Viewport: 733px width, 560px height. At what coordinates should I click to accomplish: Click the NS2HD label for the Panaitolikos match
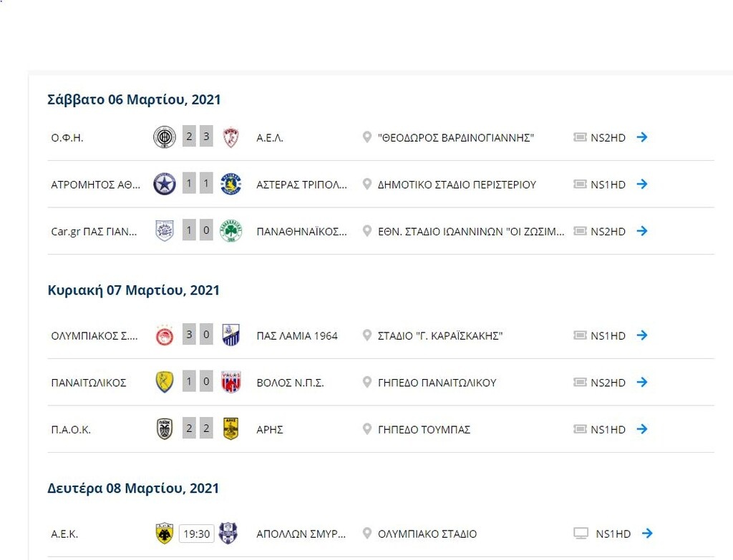point(608,382)
